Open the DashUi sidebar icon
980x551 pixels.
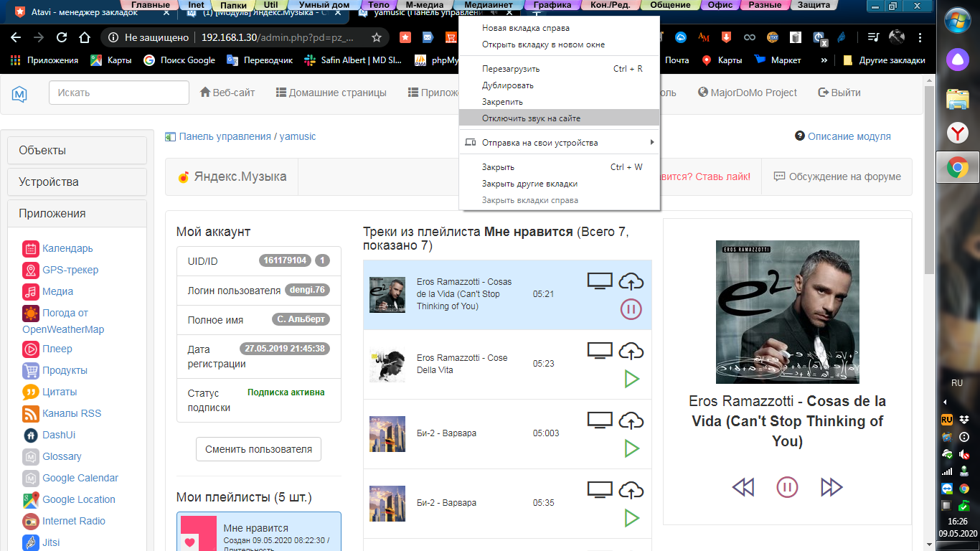30,435
